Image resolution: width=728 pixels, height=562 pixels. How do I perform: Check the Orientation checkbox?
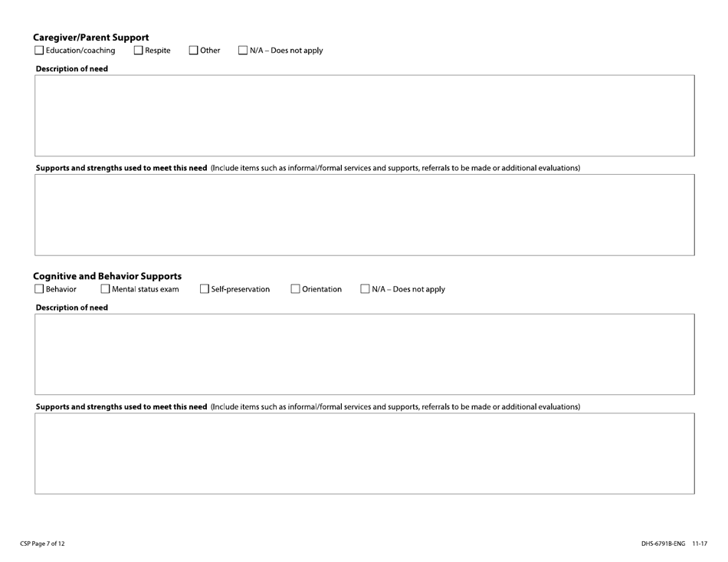[294, 289]
